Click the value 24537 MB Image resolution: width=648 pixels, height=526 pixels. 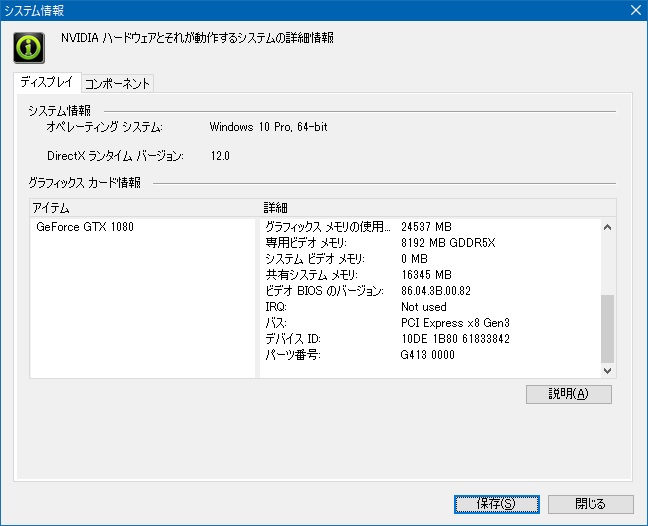click(426, 227)
